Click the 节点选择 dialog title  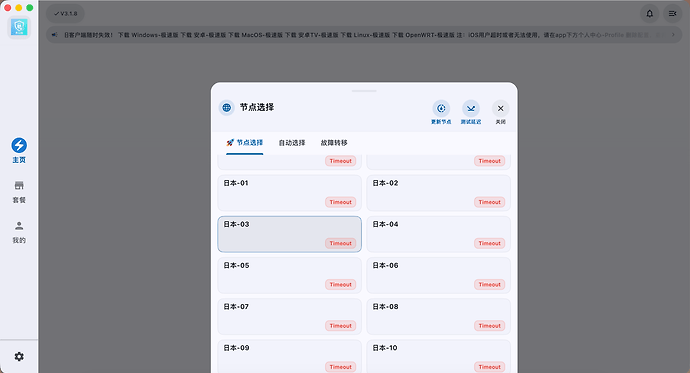click(257, 107)
